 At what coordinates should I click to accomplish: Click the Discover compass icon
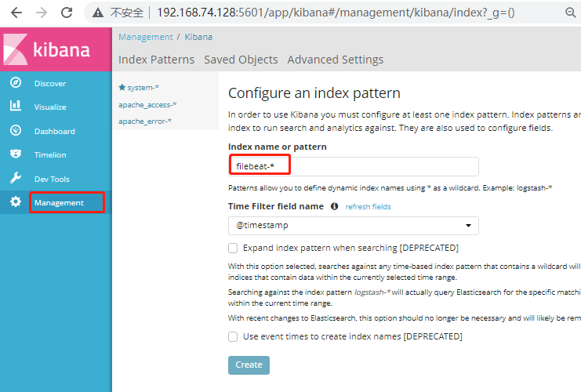(16, 82)
